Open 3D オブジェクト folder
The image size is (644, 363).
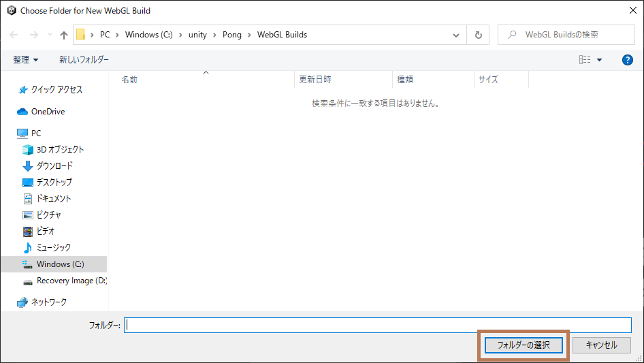click(54, 150)
